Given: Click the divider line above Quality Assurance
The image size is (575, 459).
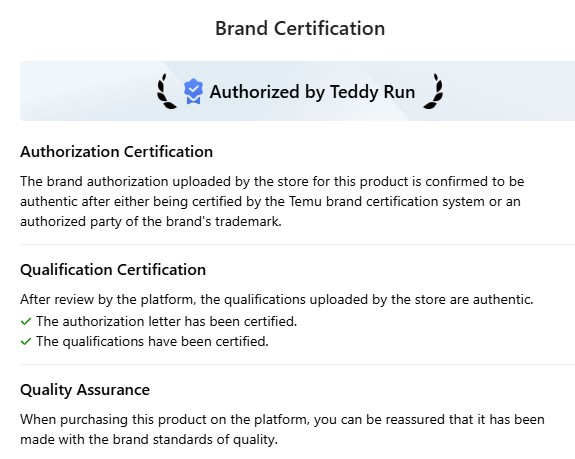Looking at the screenshot, I should [297, 364].
